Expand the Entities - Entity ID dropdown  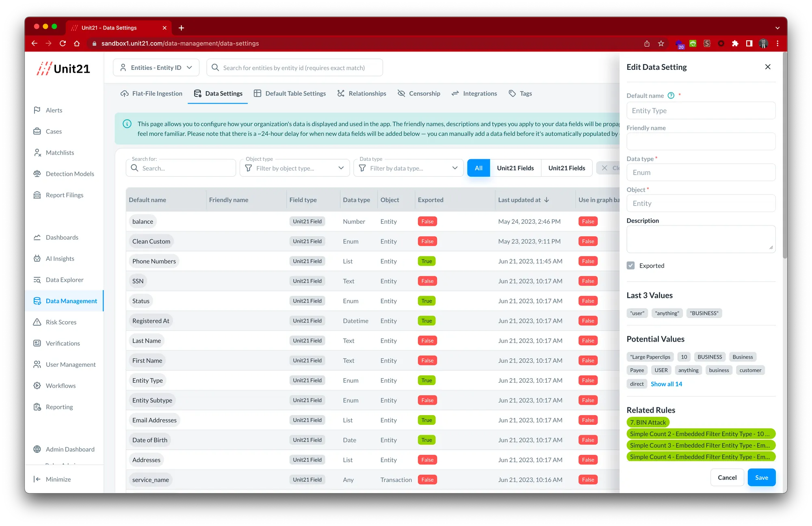pyautogui.click(x=156, y=68)
